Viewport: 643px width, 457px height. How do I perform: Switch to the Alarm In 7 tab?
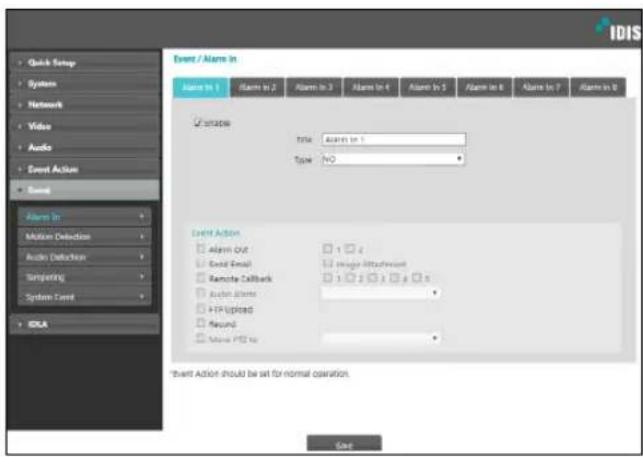(541, 87)
